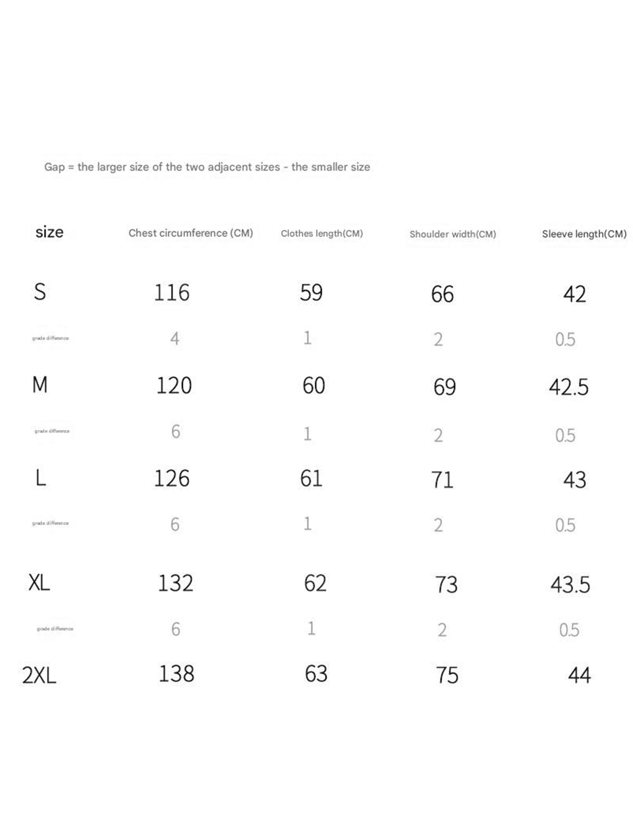Viewport: 633px width, 840px height.
Task: Click the Gap definition text line
Action: 207,167
